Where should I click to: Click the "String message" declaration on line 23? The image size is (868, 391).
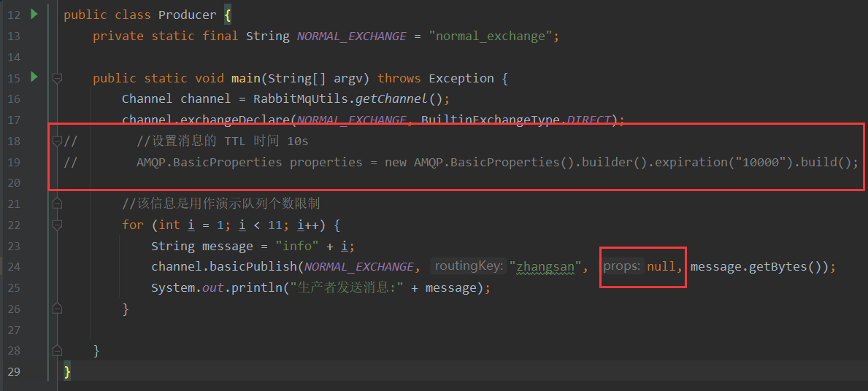(202, 246)
